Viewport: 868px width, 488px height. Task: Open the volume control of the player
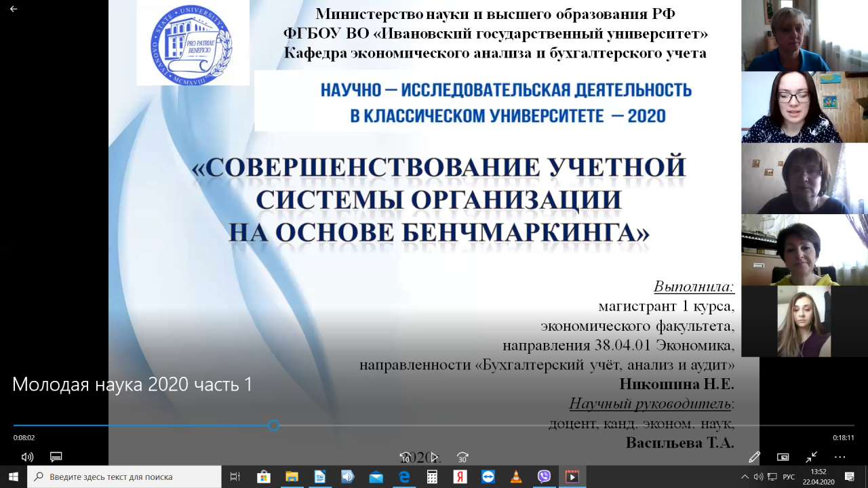(27, 457)
